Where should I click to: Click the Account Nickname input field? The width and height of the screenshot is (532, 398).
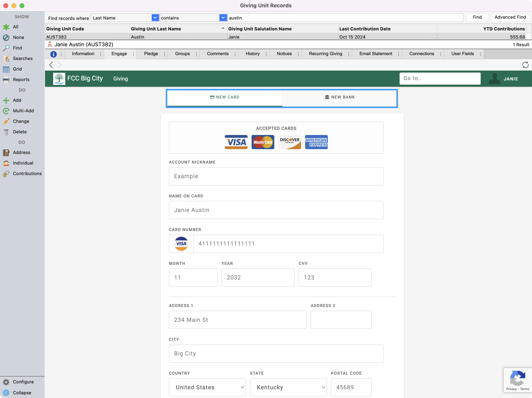[276, 176]
